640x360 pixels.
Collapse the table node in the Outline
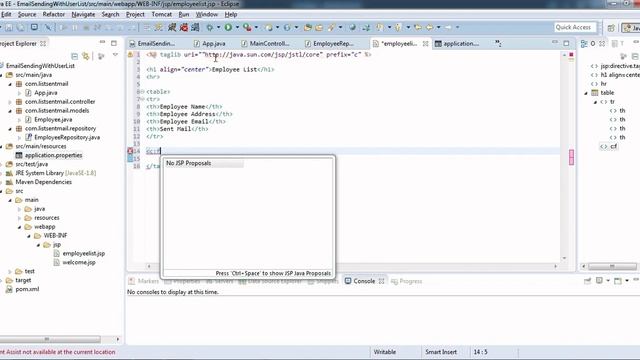point(586,93)
